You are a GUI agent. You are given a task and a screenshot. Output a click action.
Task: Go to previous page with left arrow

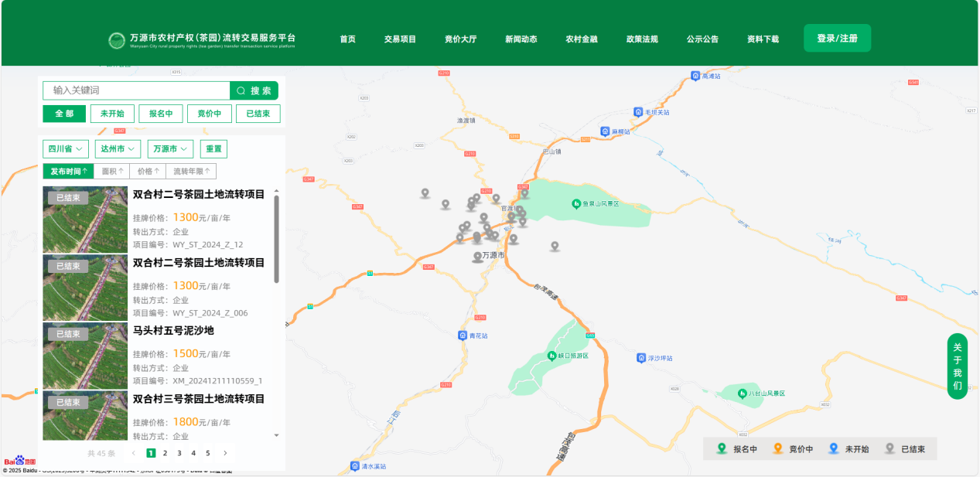[134, 453]
